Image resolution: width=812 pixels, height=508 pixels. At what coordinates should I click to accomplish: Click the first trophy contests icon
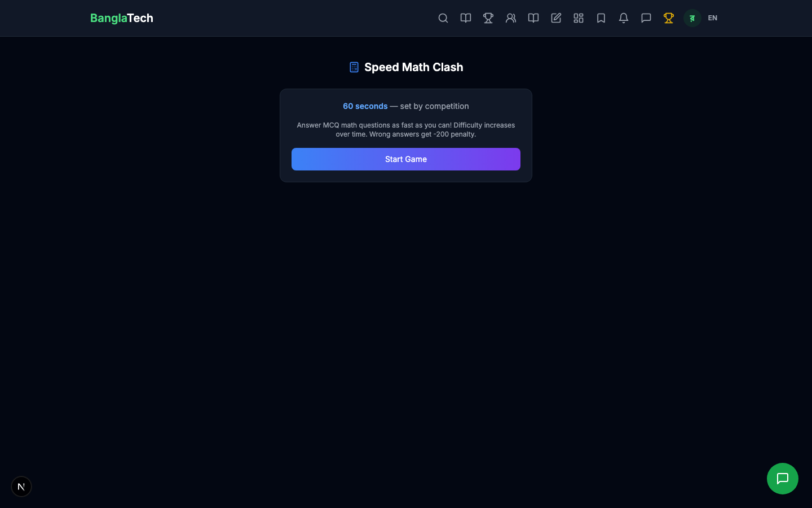(x=488, y=18)
